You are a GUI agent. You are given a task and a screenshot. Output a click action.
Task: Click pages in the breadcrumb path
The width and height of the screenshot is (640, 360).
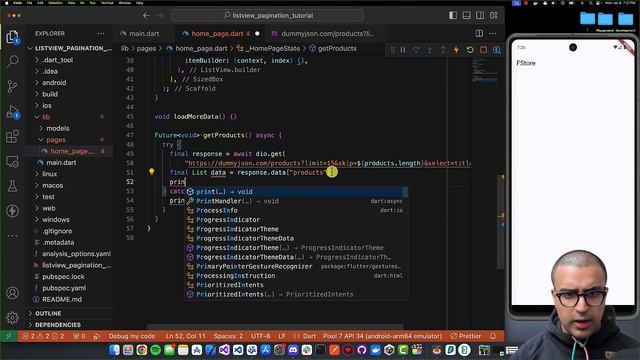point(146,48)
